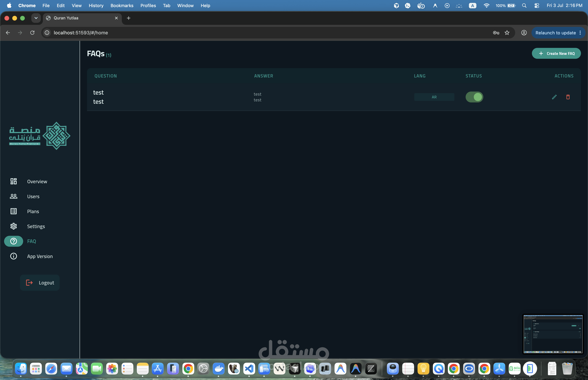This screenshot has height=380, width=588.
Task: Open the File menu
Action: point(46,5)
